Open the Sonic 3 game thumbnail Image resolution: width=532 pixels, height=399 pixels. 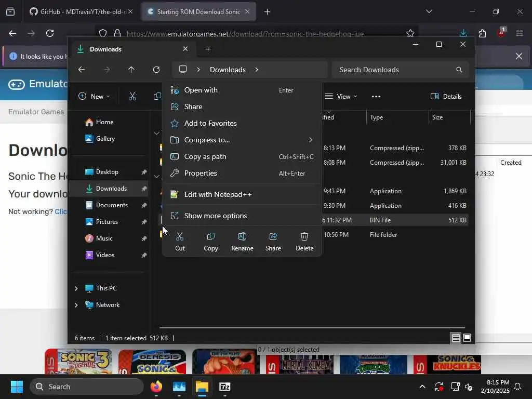[x=78, y=362]
